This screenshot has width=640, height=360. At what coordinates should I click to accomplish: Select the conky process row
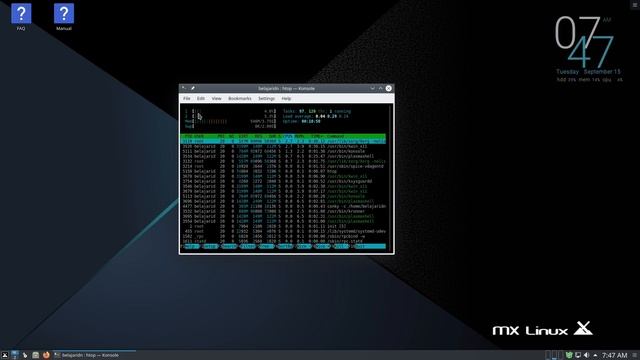click(x=283, y=207)
